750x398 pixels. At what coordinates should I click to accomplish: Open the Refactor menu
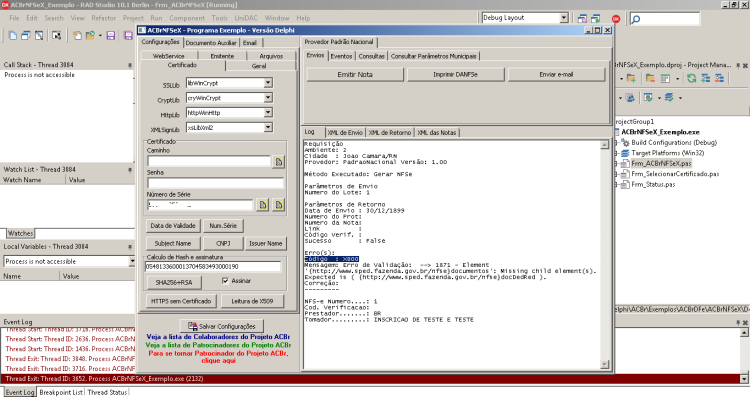point(104,18)
